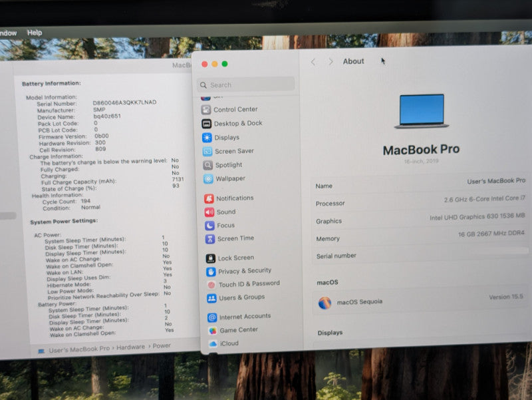Go forward with the right chevron
The image size is (532, 400).
331,61
